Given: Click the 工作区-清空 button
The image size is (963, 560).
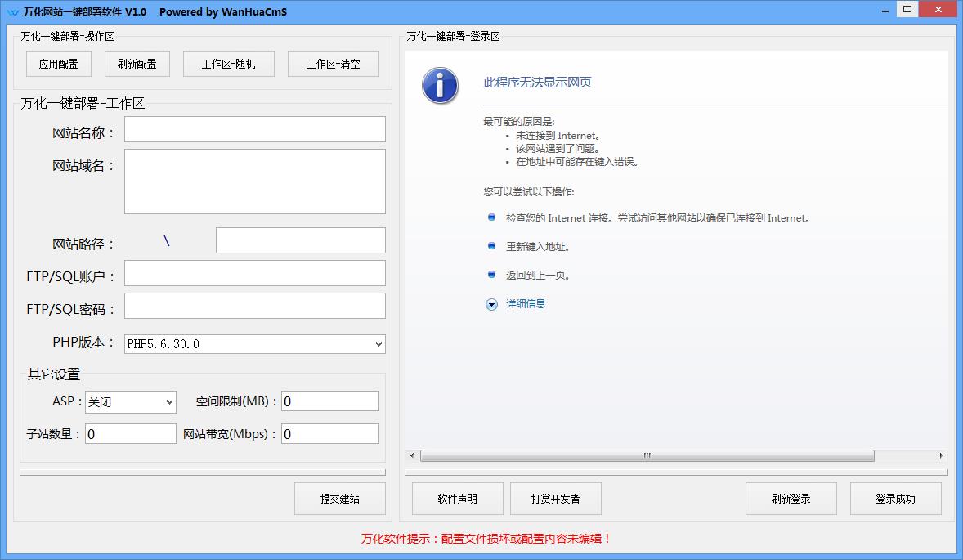Looking at the screenshot, I should (x=333, y=63).
